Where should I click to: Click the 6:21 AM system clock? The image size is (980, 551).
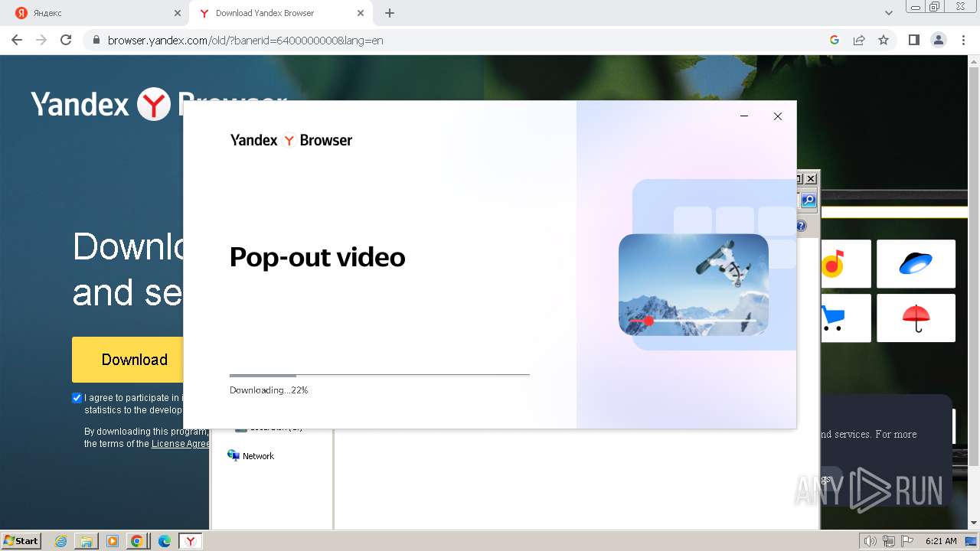[941, 541]
